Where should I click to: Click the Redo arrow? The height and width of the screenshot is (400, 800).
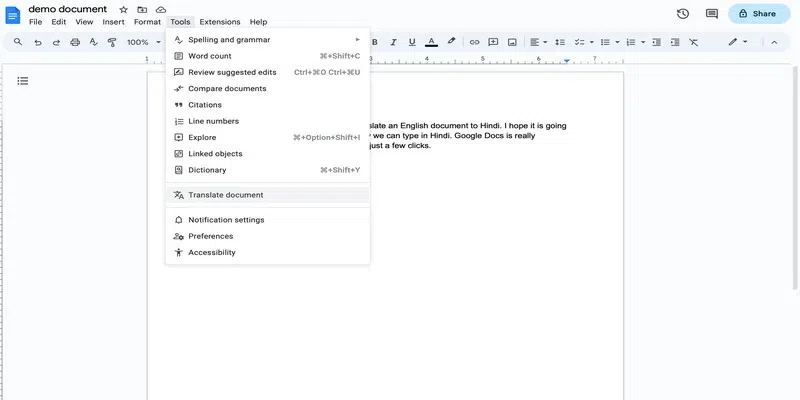click(x=56, y=42)
